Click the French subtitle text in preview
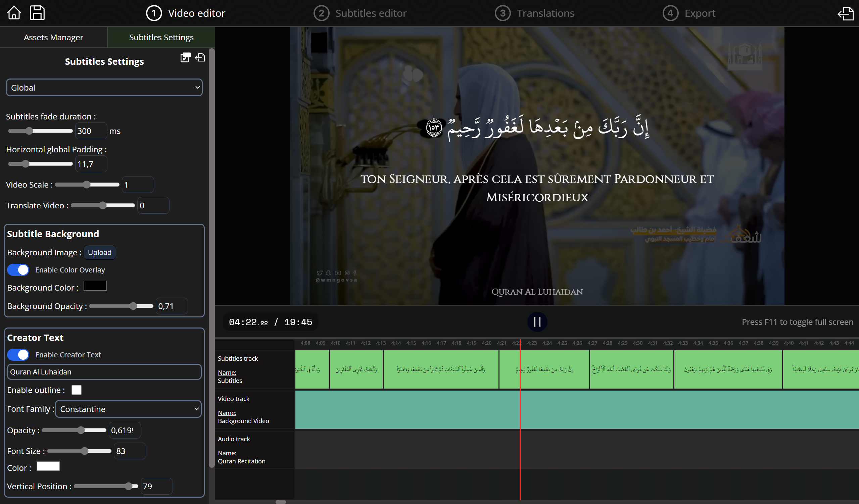 click(537, 188)
